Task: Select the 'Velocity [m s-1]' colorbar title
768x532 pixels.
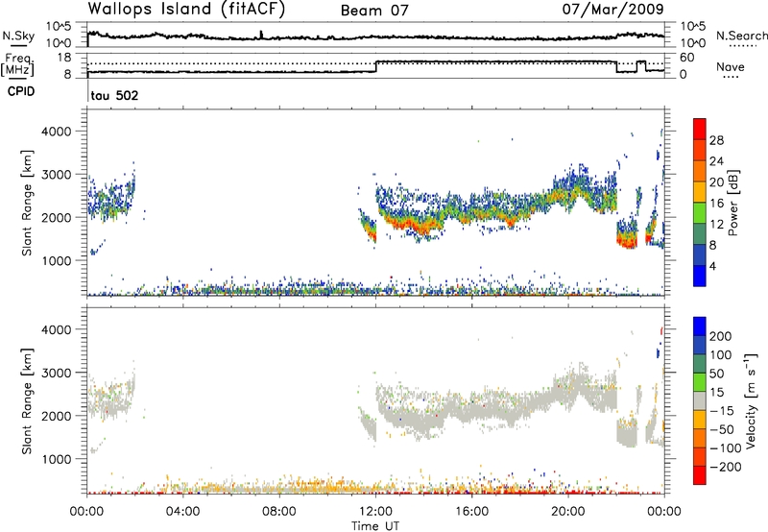Action: pyautogui.click(x=751, y=400)
